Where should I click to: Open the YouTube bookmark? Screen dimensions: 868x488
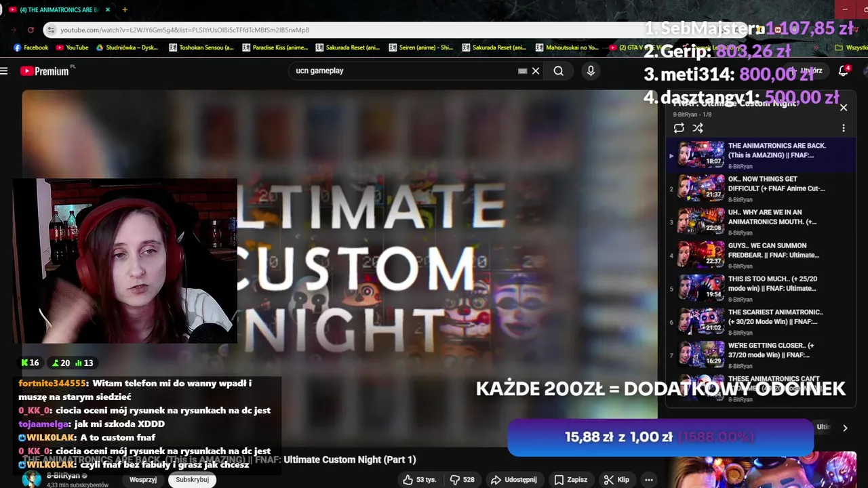coord(72,47)
